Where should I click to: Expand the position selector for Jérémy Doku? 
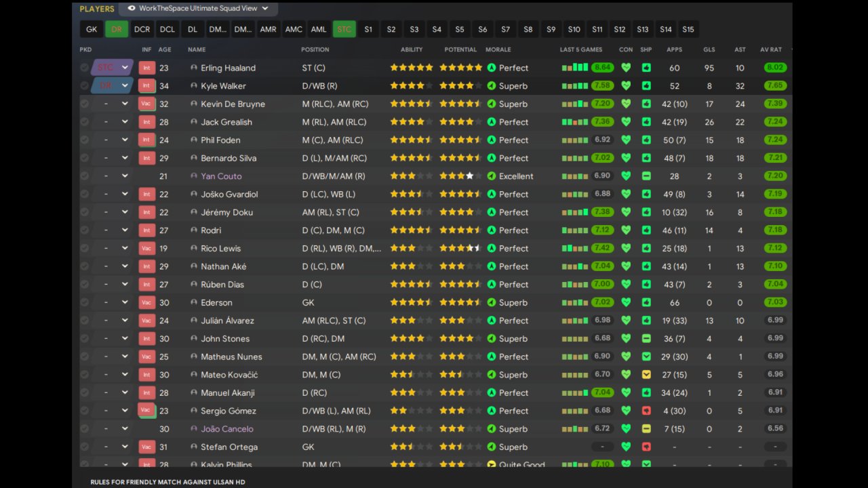pyautogui.click(x=125, y=212)
